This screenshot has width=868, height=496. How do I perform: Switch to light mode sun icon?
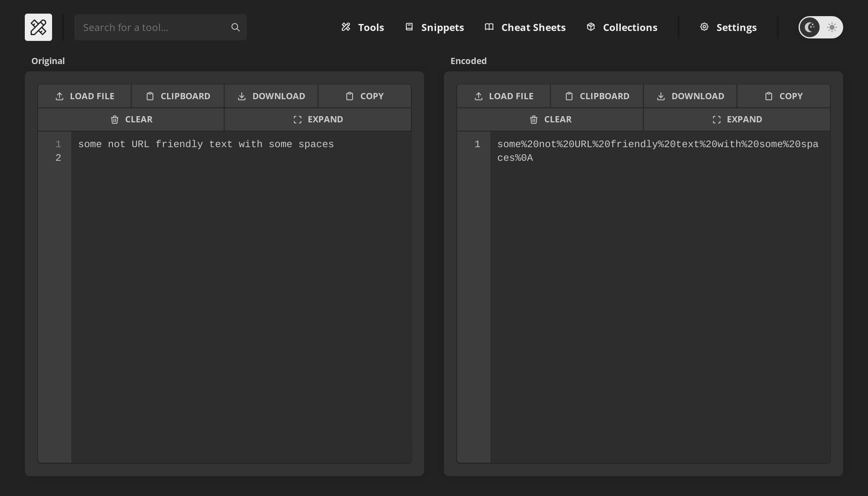click(x=832, y=27)
